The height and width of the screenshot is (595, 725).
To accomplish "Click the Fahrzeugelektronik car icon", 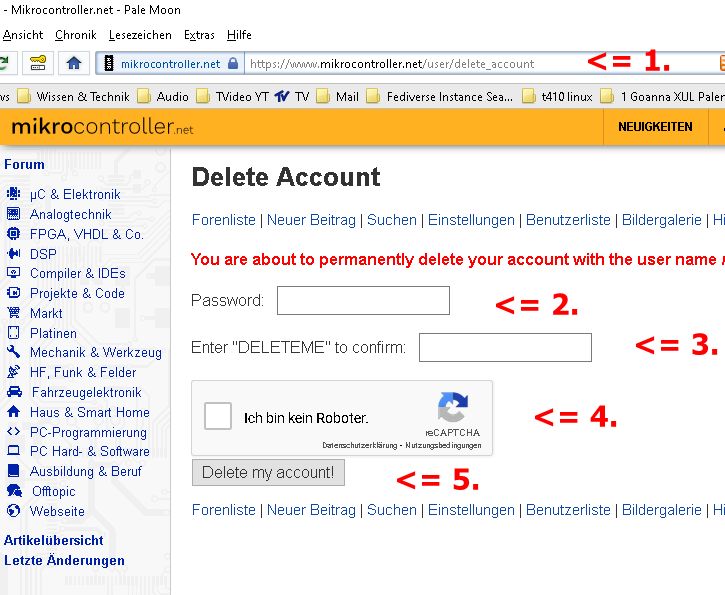I will [x=14, y=392].
